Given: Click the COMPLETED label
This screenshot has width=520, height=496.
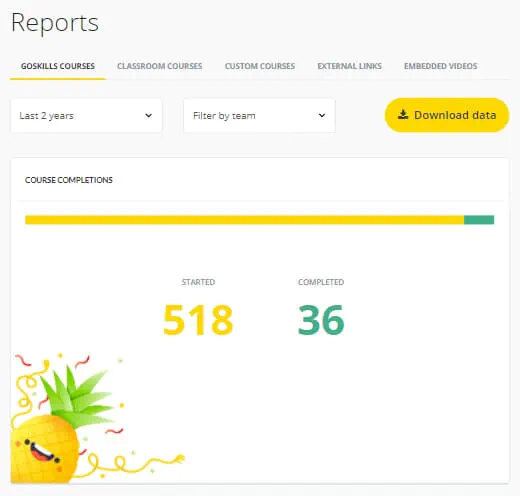Looking at the screenshot, I should (x=321, y=282).
